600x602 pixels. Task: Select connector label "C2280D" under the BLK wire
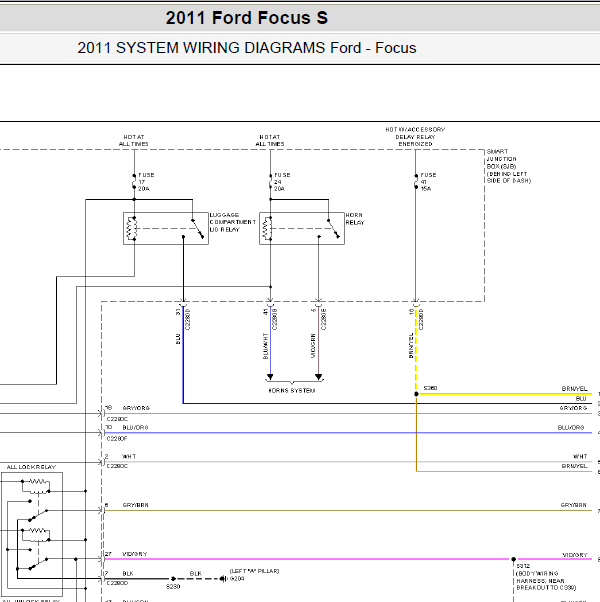(117, 583)
